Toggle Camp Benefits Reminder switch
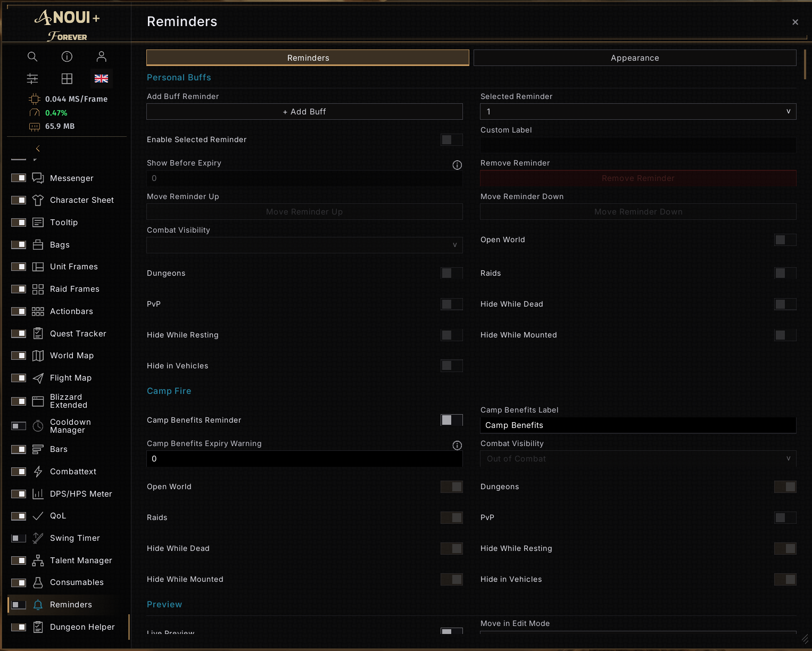The width and height of the screenshot is (812, 651). (452, 420)
